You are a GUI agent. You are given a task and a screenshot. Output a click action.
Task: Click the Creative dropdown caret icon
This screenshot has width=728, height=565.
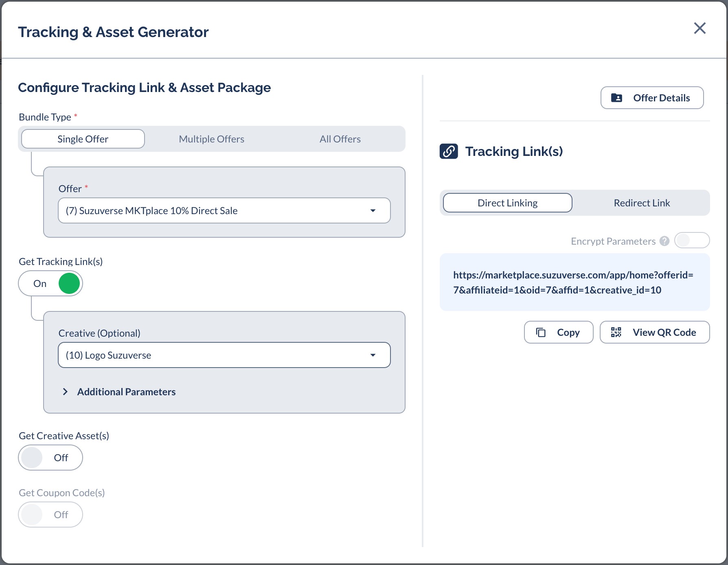(x=373, y=355)
